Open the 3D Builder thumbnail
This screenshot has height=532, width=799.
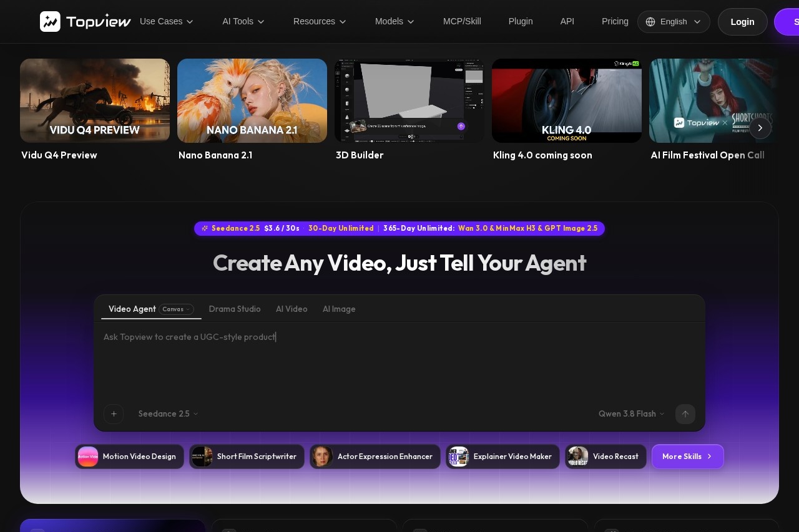[x=409, y=101]
